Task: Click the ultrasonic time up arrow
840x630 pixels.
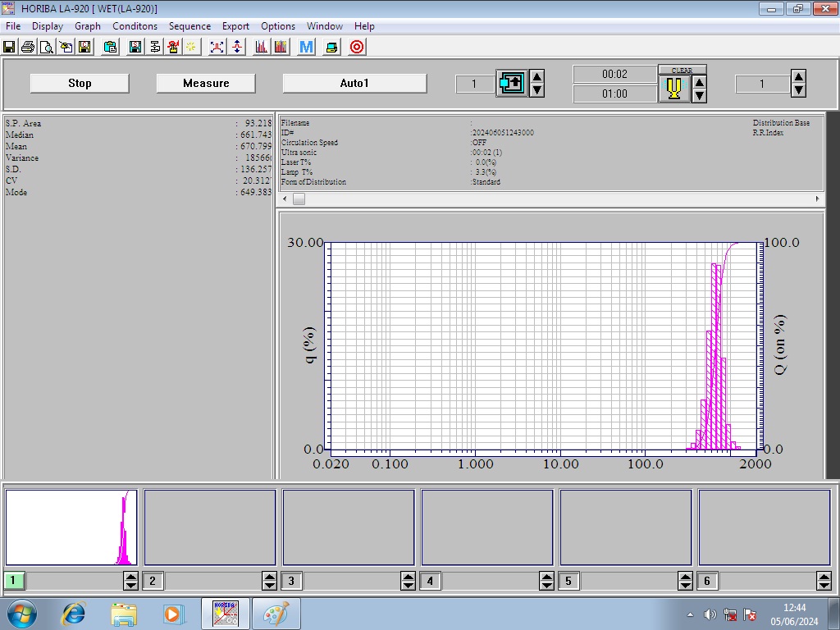Action: tap(700, 82)
